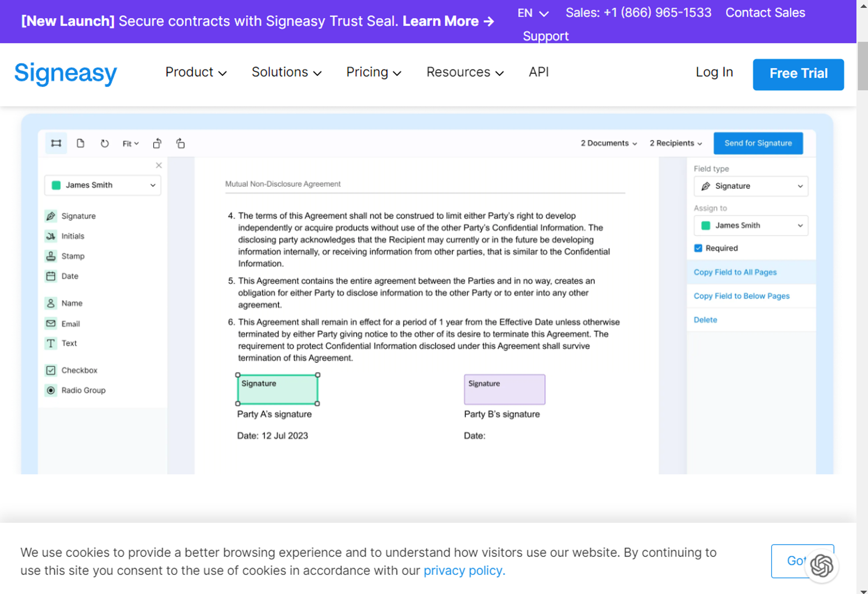This screenshot has width=868, height=594.
Task: Click the Signature tool in sidebar
Action: pyautogui.click(x=78, y=216)
